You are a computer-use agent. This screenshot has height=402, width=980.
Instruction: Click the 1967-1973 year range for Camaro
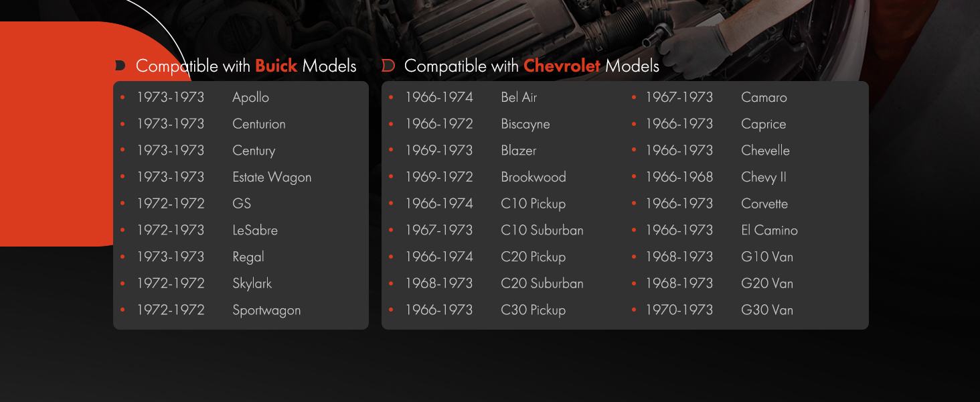679,97
